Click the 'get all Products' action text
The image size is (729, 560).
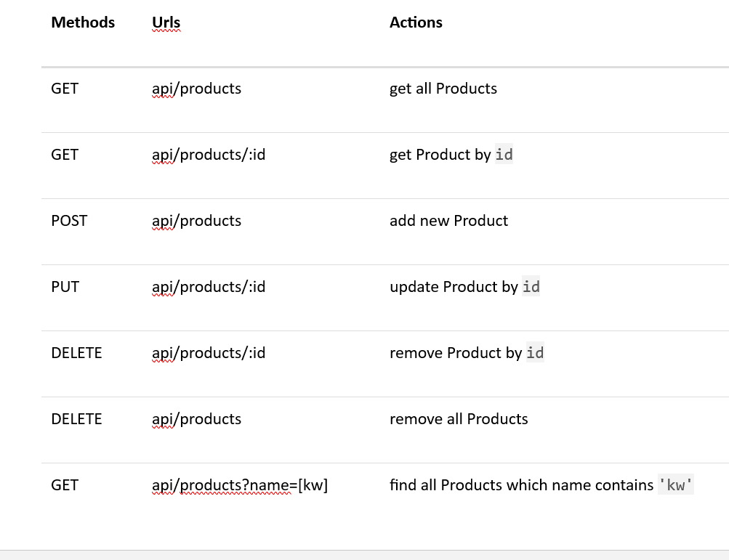point(443,89)
